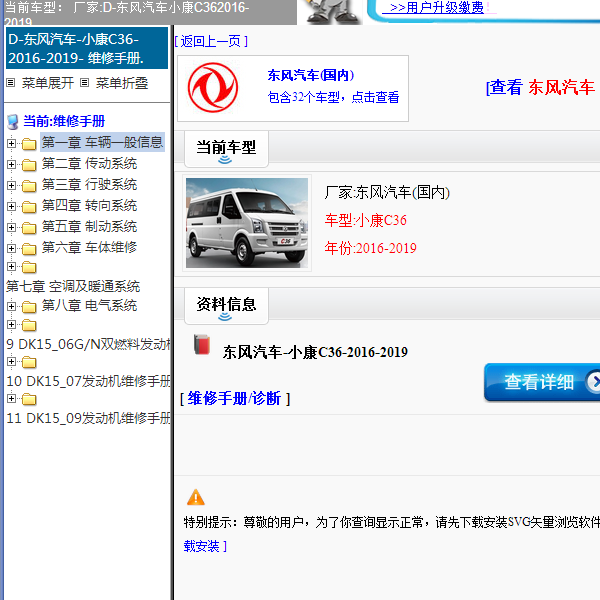The image size is (600, 600).
Task: Click the 载安装 download link
Action: pos(205,546)
